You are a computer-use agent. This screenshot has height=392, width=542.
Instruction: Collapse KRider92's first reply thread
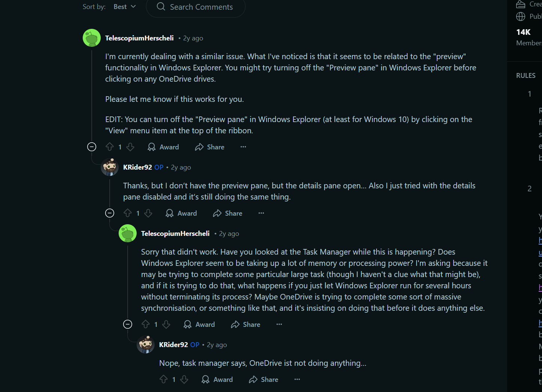pyautogui.click(x=110, y=213)
